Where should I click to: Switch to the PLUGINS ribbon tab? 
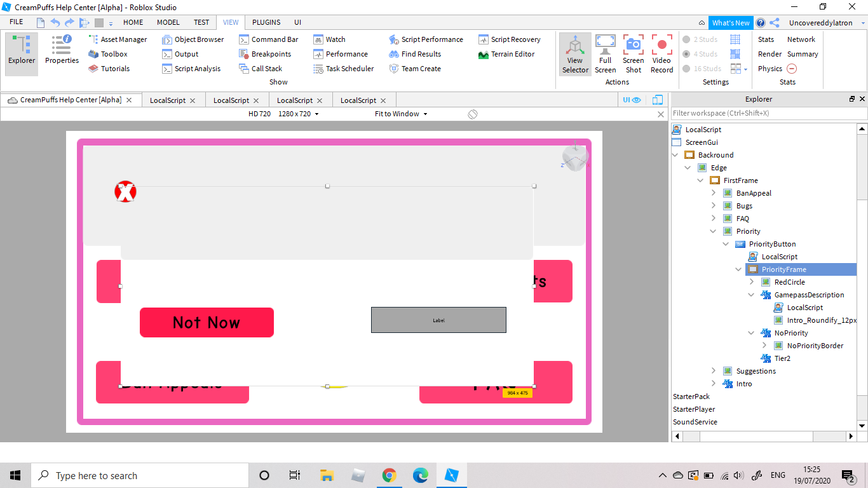266,22
